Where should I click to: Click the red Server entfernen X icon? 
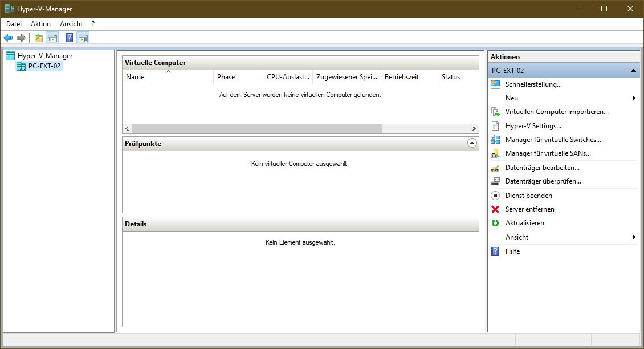495,209
